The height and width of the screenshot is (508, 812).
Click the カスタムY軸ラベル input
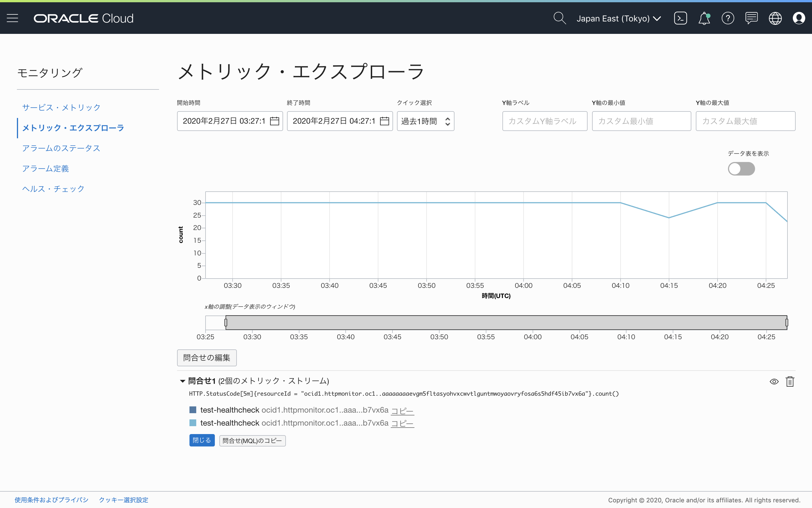pos(545,121)
